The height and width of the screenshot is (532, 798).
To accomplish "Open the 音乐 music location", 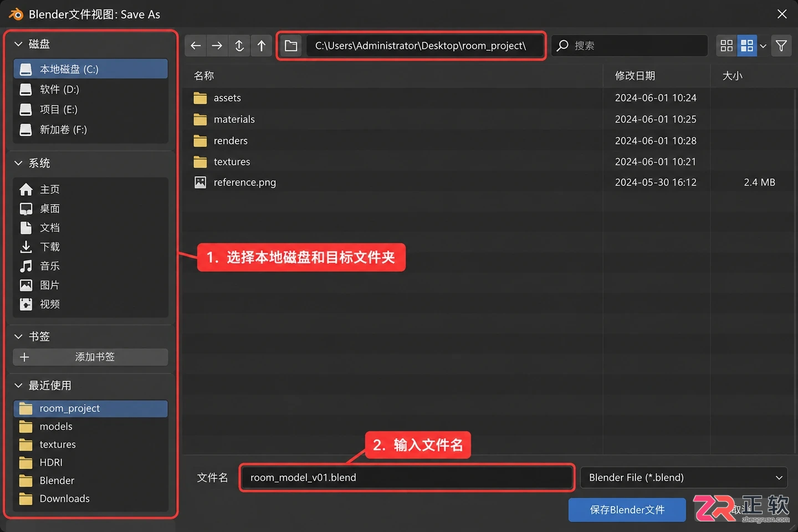I will 90,266.
